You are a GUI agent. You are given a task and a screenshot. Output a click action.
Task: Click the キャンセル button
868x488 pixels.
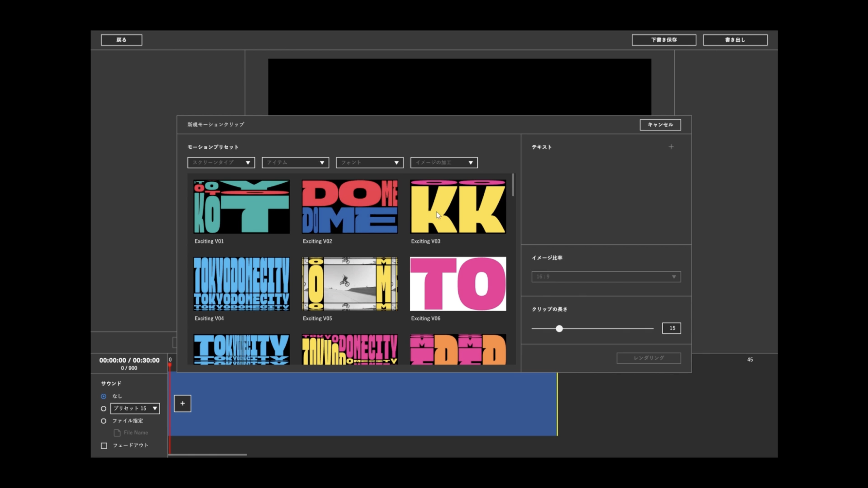[660, 125]
